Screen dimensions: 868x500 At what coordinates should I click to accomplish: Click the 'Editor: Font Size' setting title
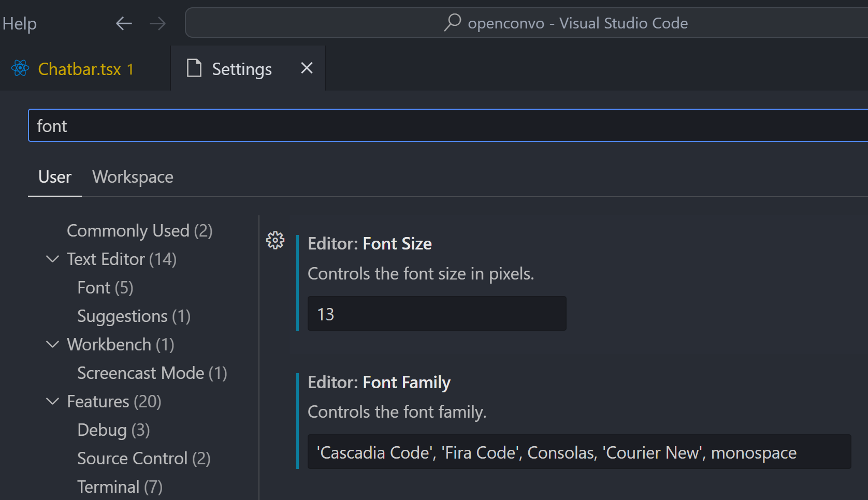[370, 244]
